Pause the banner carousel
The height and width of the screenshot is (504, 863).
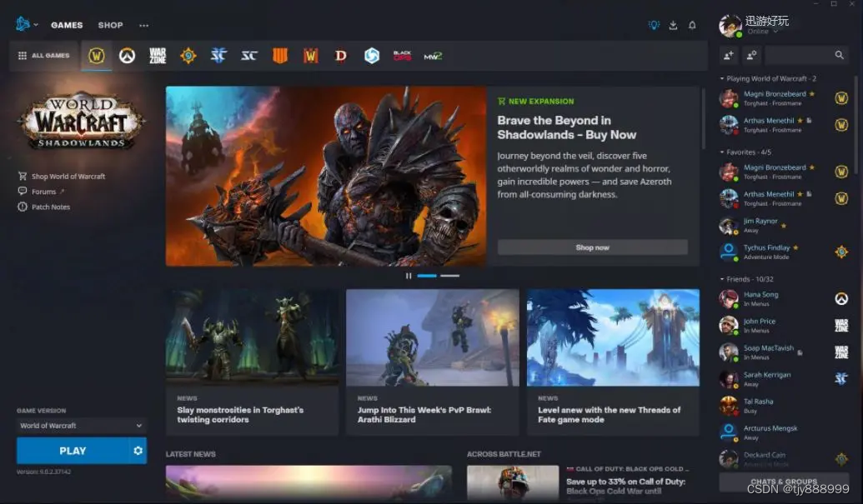coord(409,276)
